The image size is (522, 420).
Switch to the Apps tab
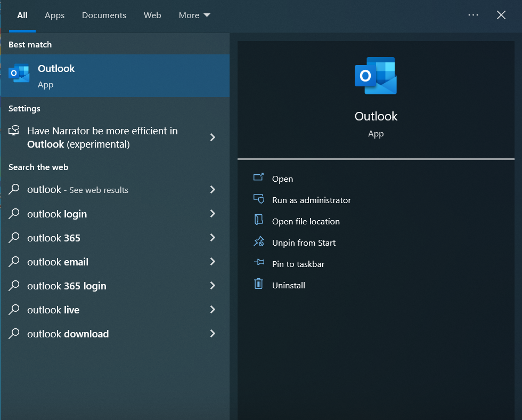[x=54, y=15]
